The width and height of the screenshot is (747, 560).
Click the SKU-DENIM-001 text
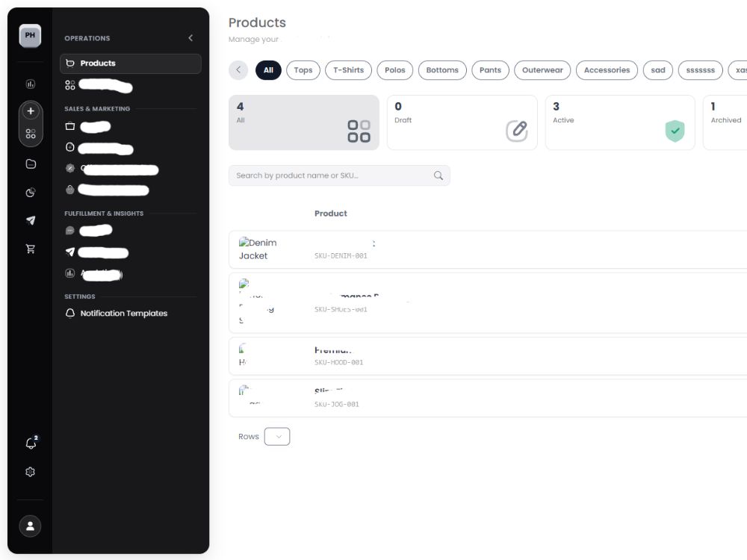(x=341, y=256)
